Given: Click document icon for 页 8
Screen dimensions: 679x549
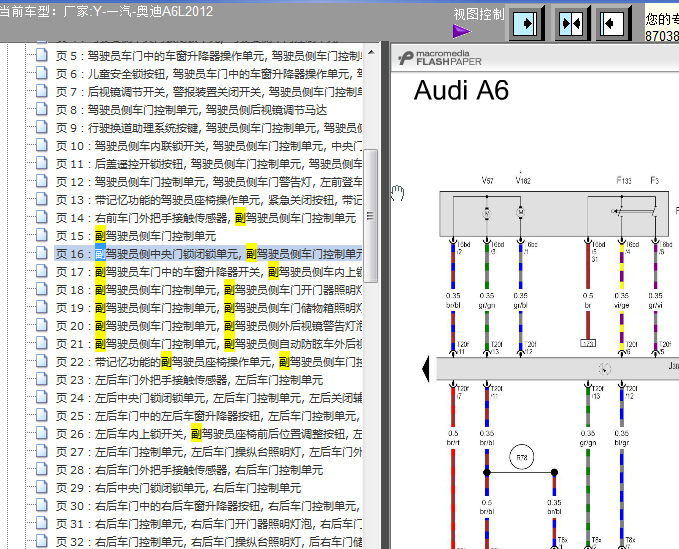Looking at the screenshot, I should [x=42, y=110].
